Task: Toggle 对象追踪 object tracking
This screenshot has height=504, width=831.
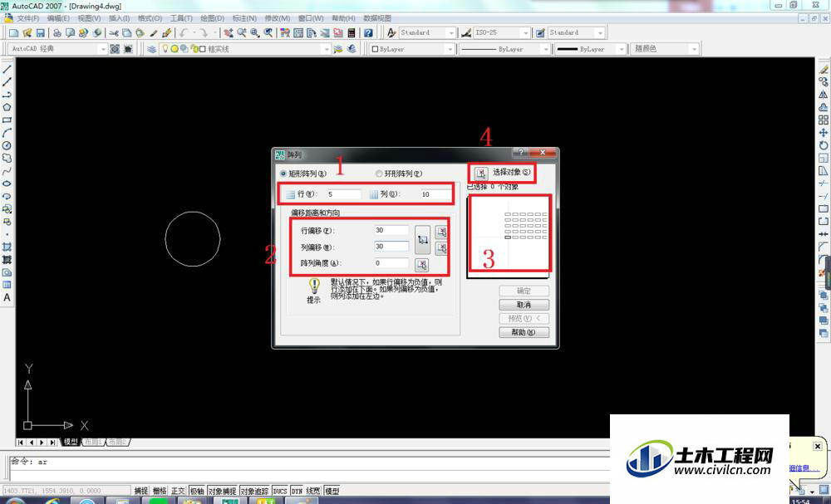Action: pos(254,492)
